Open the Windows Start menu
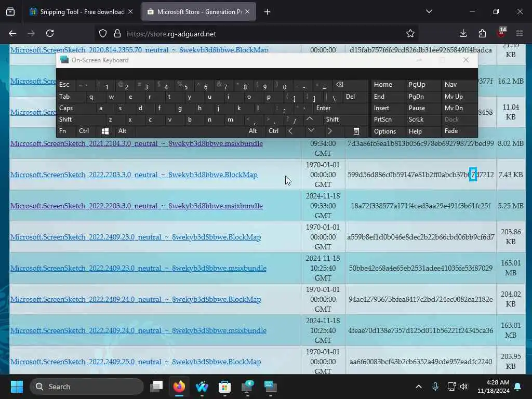Image resolution: width=532 pixels, height=399 pixels. 17,387
